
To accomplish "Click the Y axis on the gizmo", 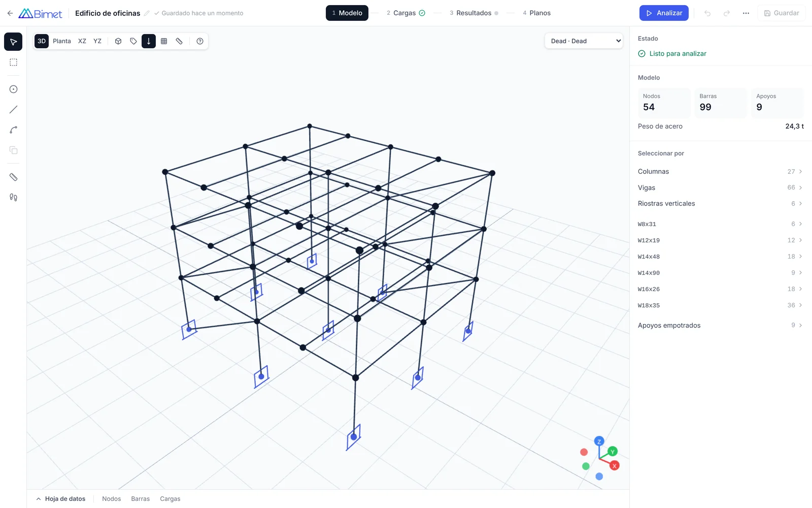I will click(613, 451).
